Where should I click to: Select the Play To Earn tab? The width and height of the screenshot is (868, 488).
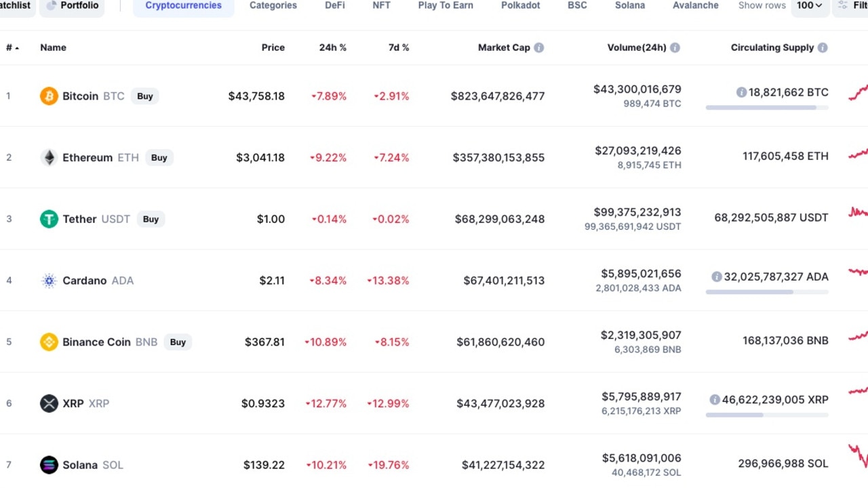coord(446,5)
